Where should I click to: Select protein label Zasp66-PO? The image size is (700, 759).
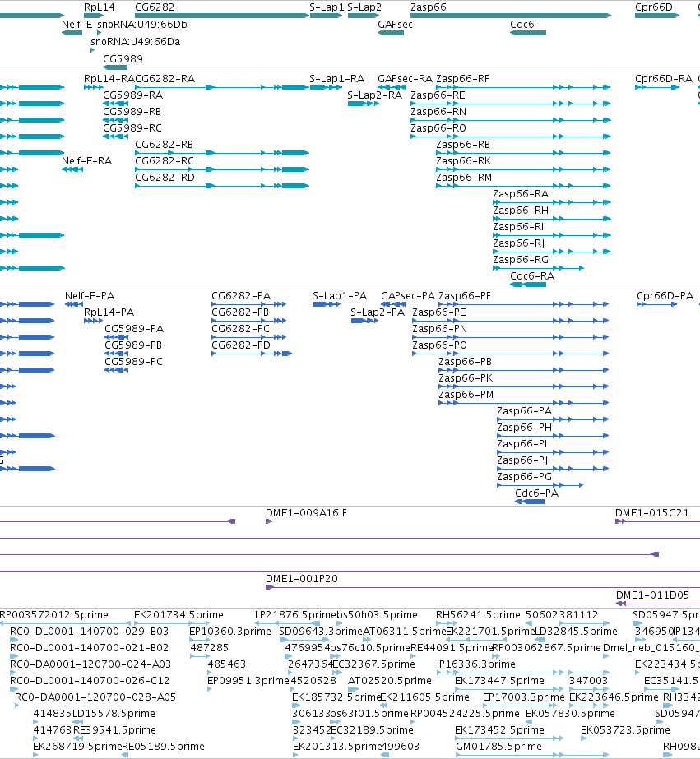tap(439, 345)
